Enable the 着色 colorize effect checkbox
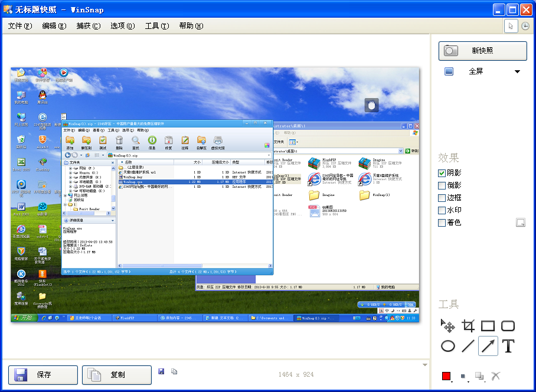 (x=442, y=223)
